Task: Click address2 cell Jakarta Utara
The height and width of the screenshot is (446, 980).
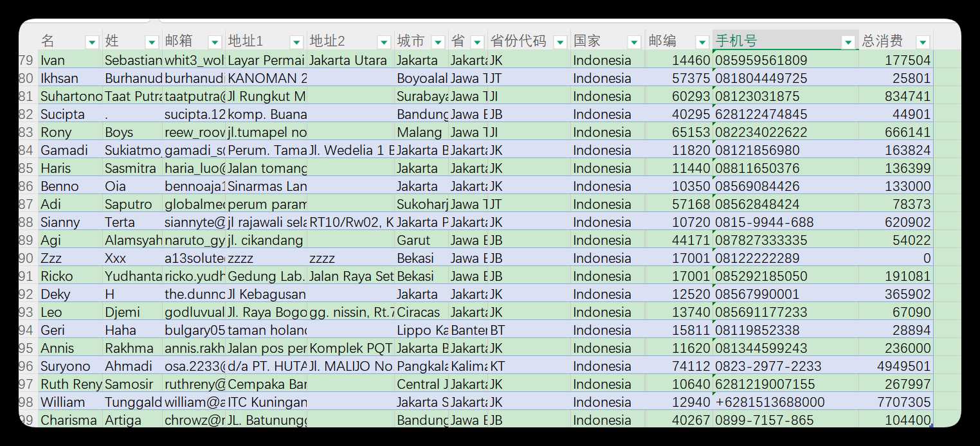Action: pos(350,60)
